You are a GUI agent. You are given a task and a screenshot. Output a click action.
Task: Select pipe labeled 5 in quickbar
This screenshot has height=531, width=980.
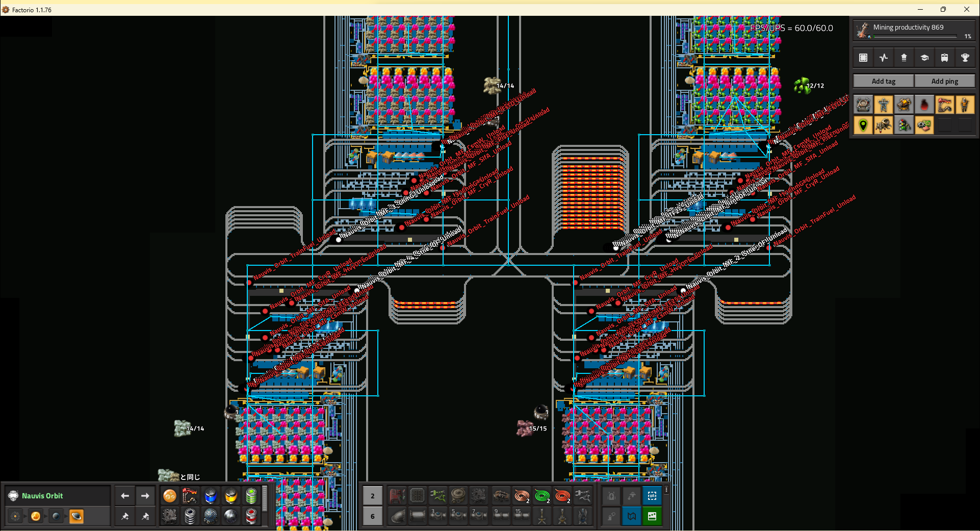458,516
